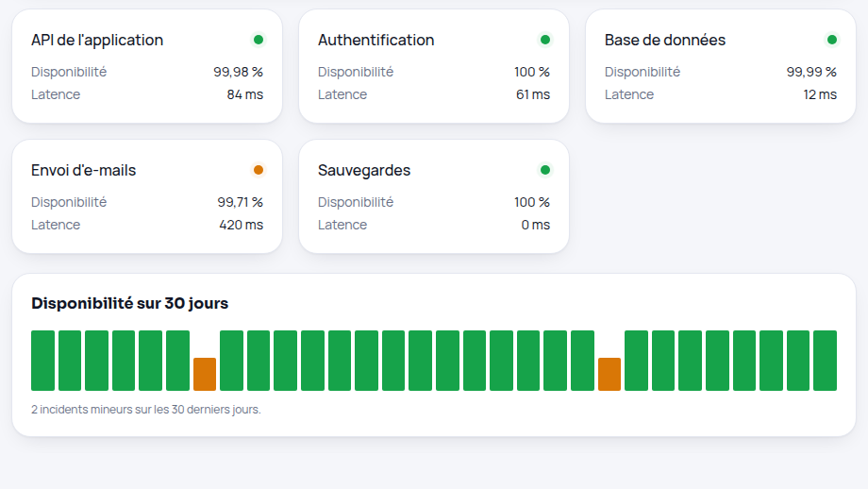Click the second orange incident bar in chart
The width and height of the screenshot is (868, 489).
[x=609, y=375]
